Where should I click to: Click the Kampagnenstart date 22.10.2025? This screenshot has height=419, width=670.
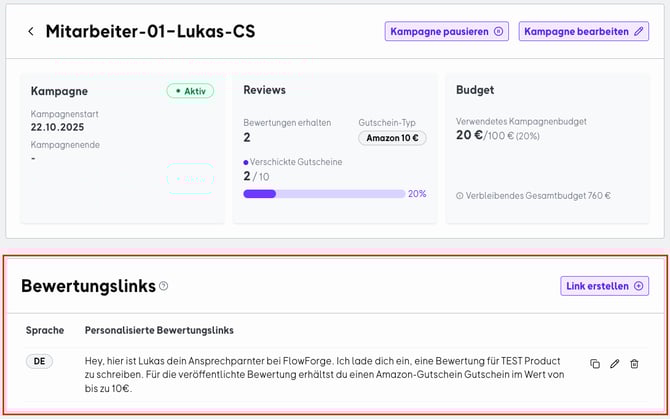pyautogui.click(x=59, y=127)
